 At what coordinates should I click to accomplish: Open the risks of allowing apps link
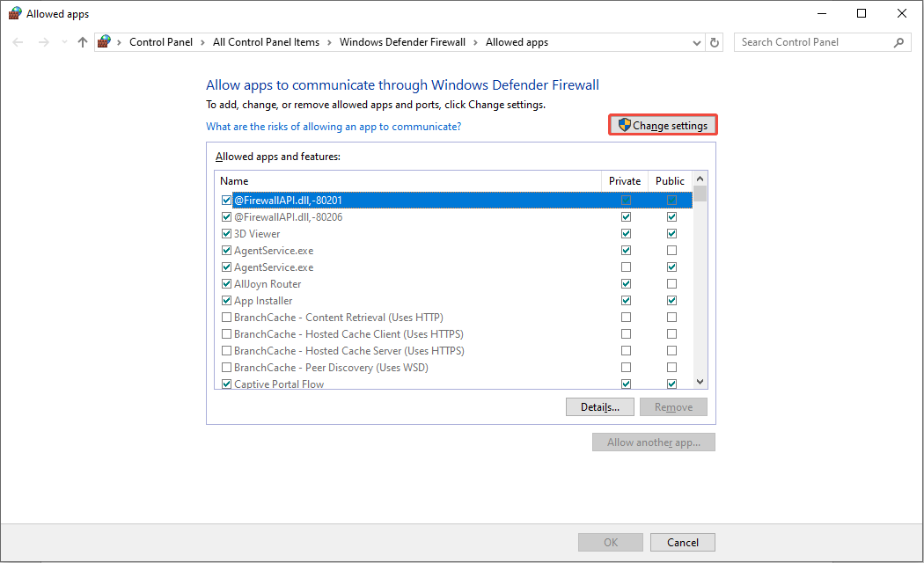(x=333, y=126)
